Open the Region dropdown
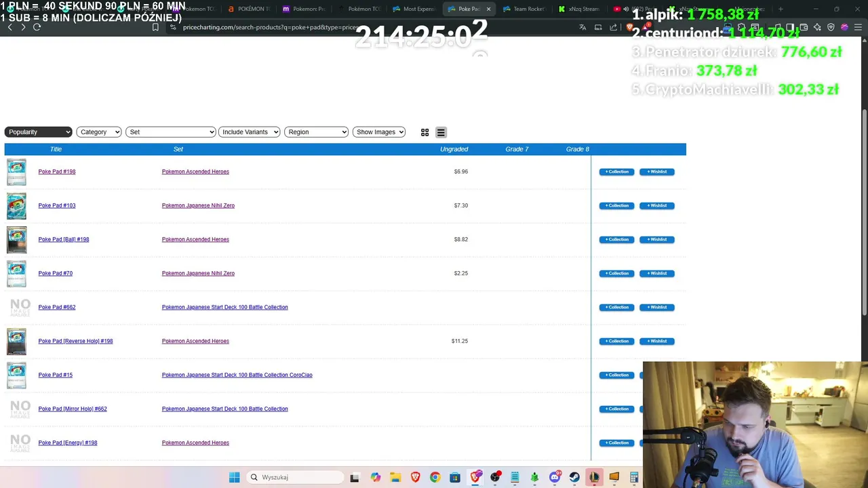The image size is (868, 488). click(317, 132)
